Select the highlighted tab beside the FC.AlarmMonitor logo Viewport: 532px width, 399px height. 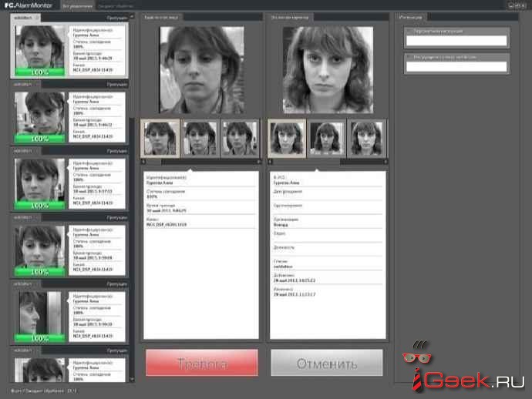point(78,5)
